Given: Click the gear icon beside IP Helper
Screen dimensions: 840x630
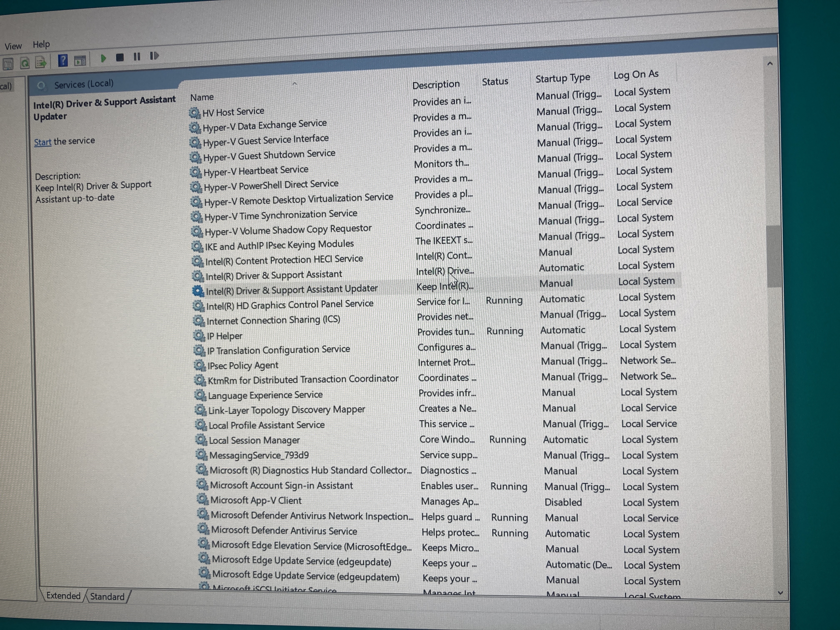Looking at the screenshot, I should coord(199,336).
